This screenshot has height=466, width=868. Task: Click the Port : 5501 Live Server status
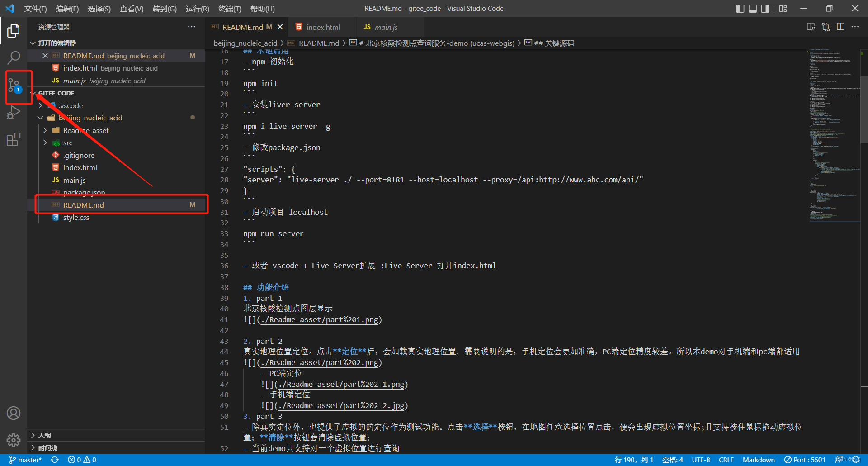click(x=805, y=460)
